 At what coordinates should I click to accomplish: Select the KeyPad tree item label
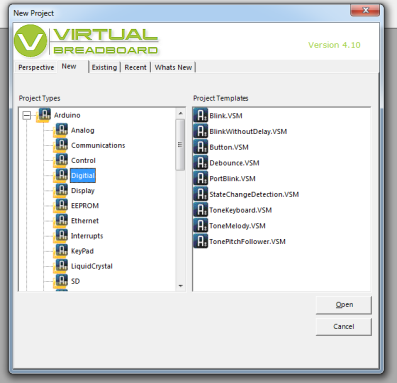(x=82, y=251)
